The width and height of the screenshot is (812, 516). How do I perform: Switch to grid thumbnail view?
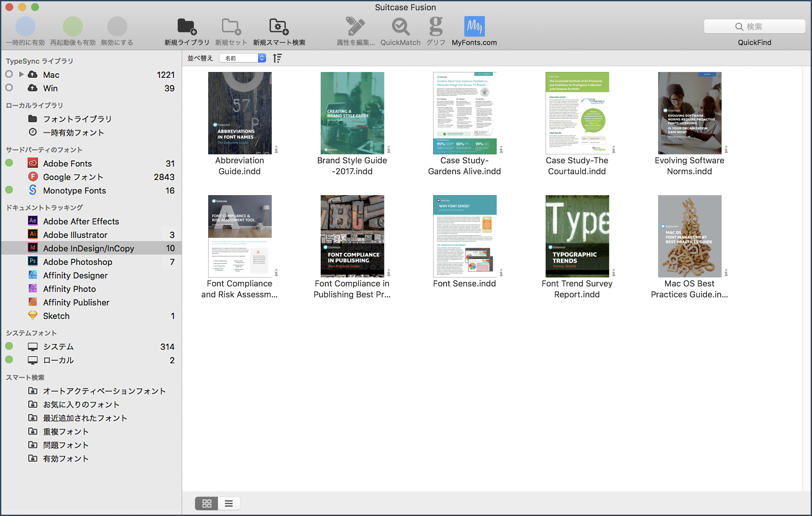tap(206, 503)
